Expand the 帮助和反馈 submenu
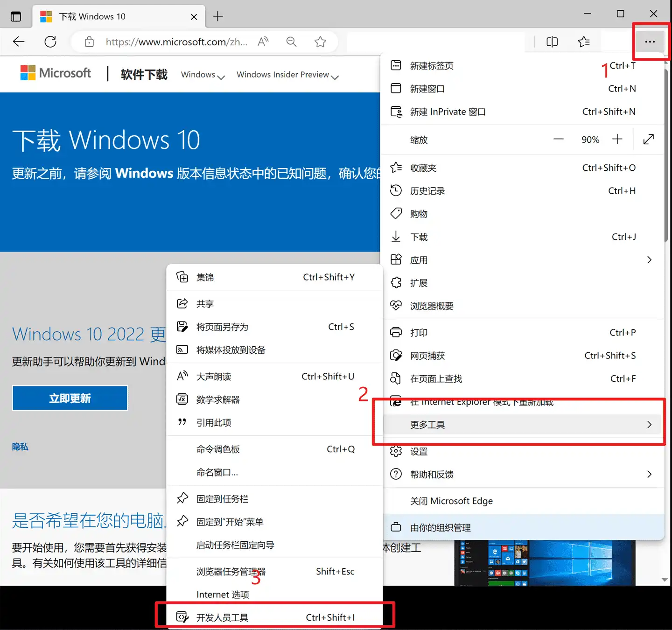Image resolution: width=672 pixels, height=630 pixels. 523,475
